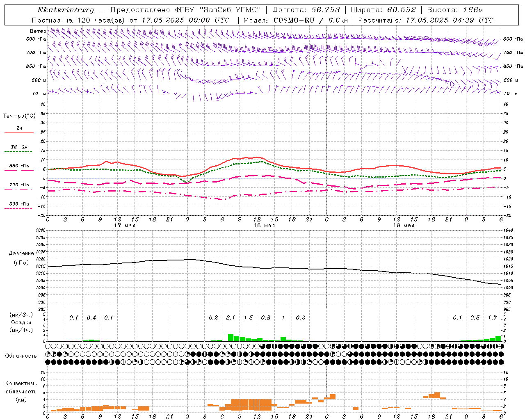Click the 1.5 precipitation total value
The height and width of the screenshot is (420, 525).
pos(248,317)
